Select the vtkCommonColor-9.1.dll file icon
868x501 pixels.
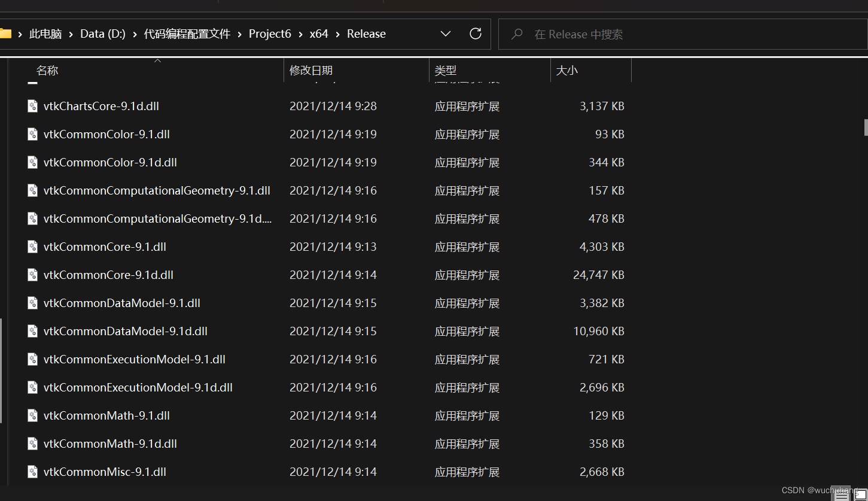[32, 134]
